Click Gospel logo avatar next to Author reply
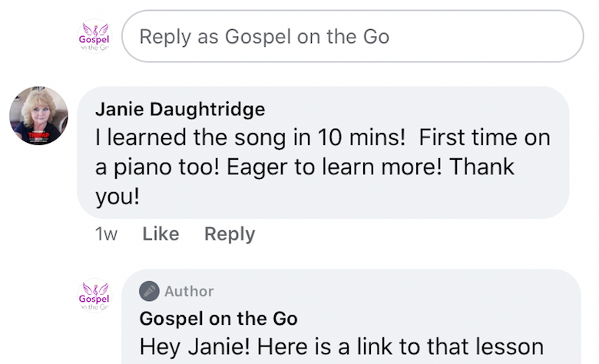Image resolution: width=599 pixels, height=364 pixels. [x=94, y=296]
